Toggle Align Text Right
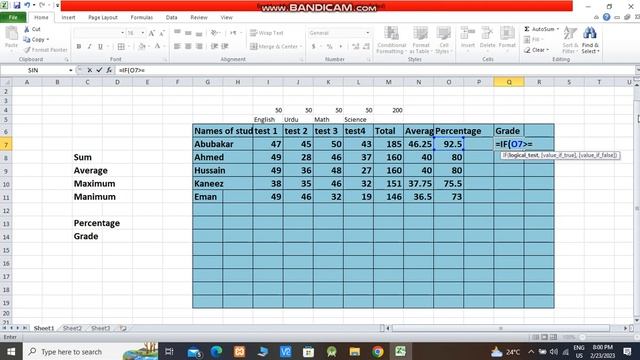640x360 pixels. coord(199,47)
